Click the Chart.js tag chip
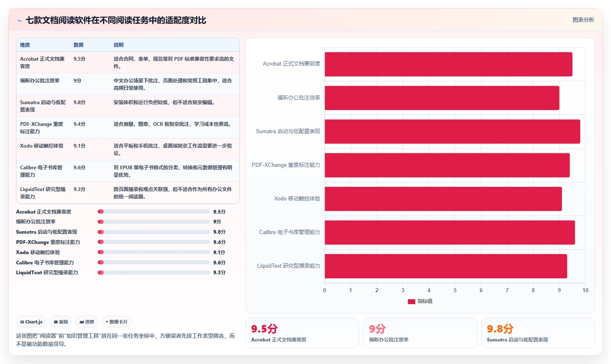Viewport: 611px width, 364px height. pos(32,322)
